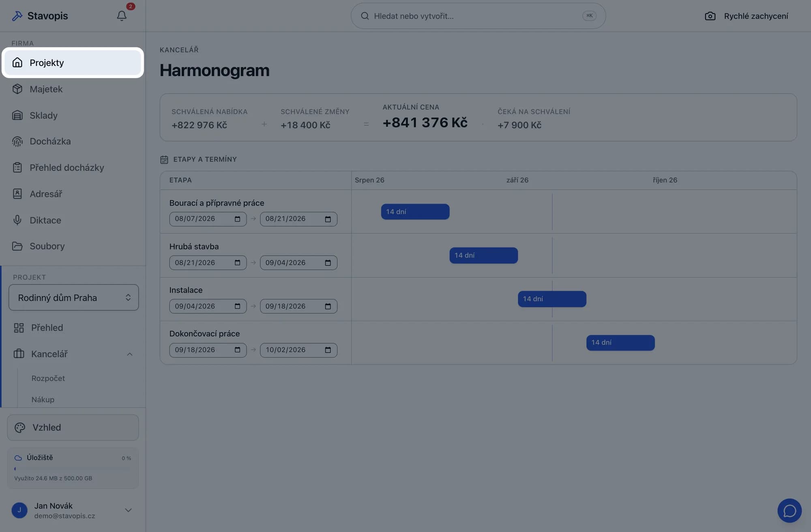The width and height of the screenshot is (811, 532).
Task: Open Nákup under Kancelář
Action: (43, 400)
